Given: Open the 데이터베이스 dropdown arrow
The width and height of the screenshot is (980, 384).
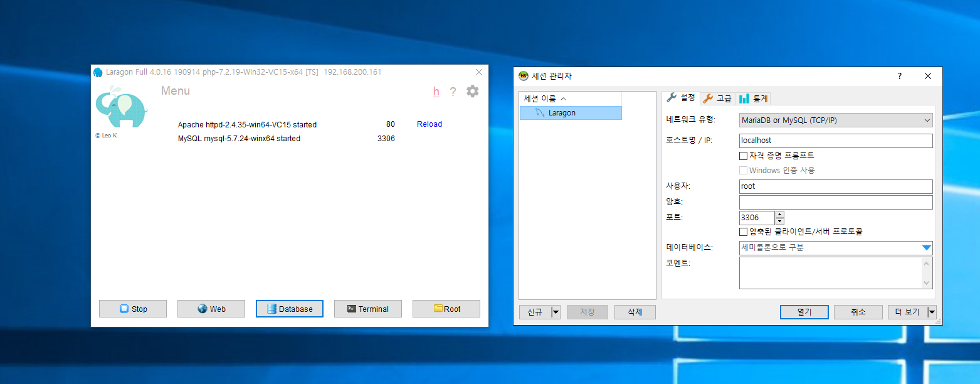Looking at the screenshot, I should (926, 248).
